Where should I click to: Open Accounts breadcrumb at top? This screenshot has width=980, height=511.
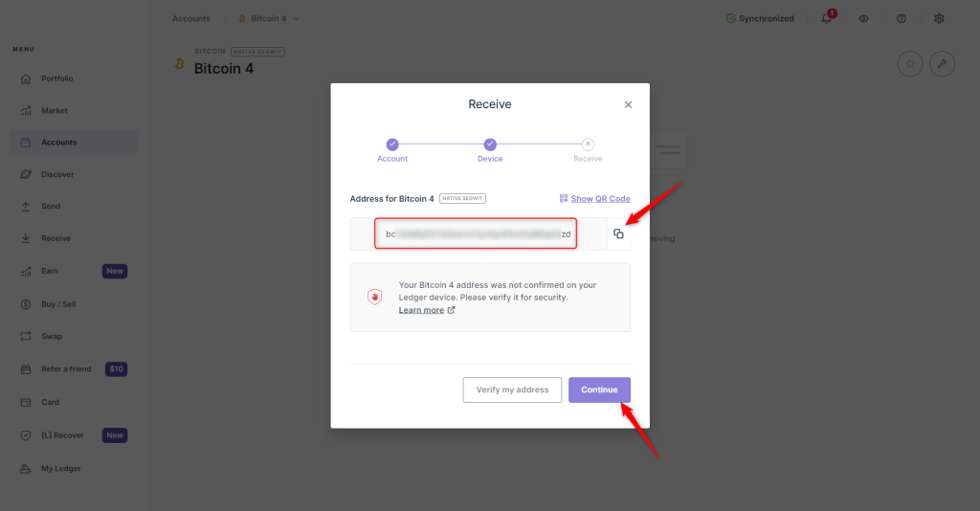pyautogui.click(x=191, y=18)
